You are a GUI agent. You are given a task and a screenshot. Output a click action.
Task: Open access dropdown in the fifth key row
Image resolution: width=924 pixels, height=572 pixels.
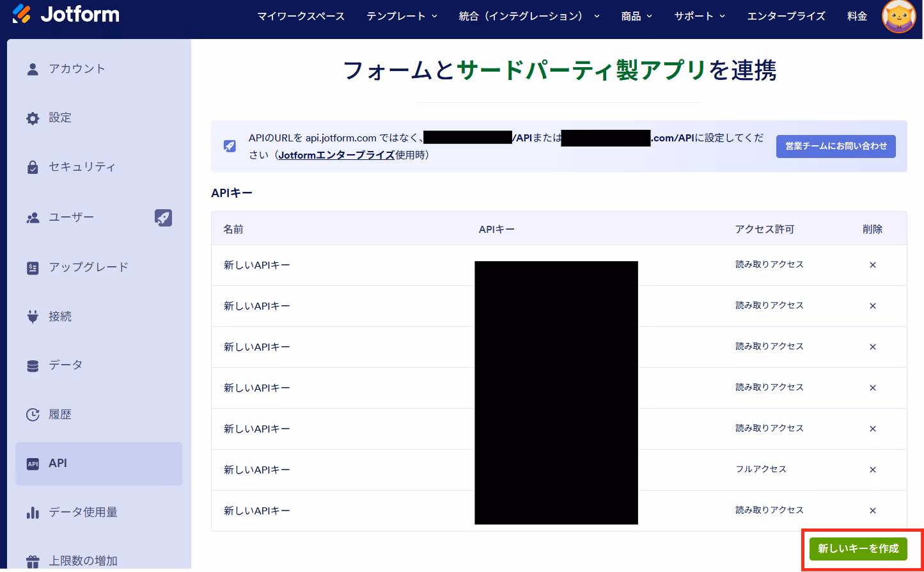(769, 428)
